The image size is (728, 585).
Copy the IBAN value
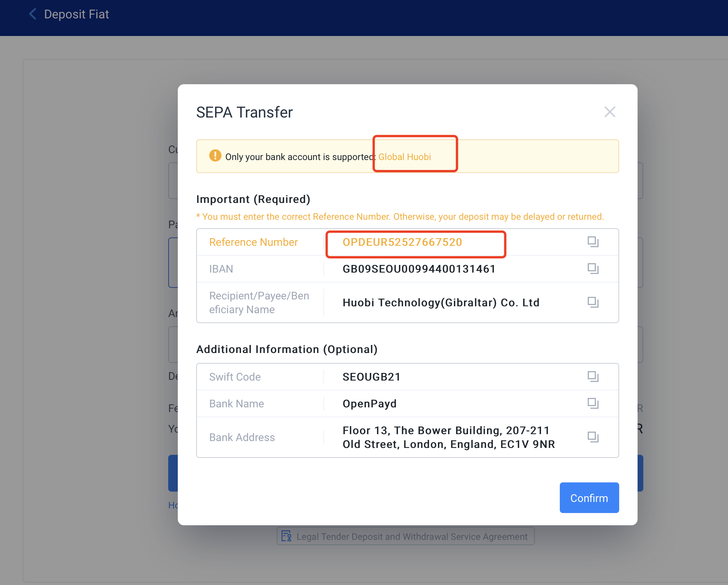tap(593, 268)
